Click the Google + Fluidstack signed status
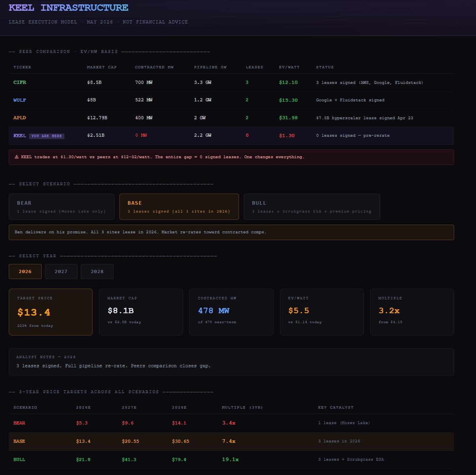The image size is (476, 475). [350, 100]
